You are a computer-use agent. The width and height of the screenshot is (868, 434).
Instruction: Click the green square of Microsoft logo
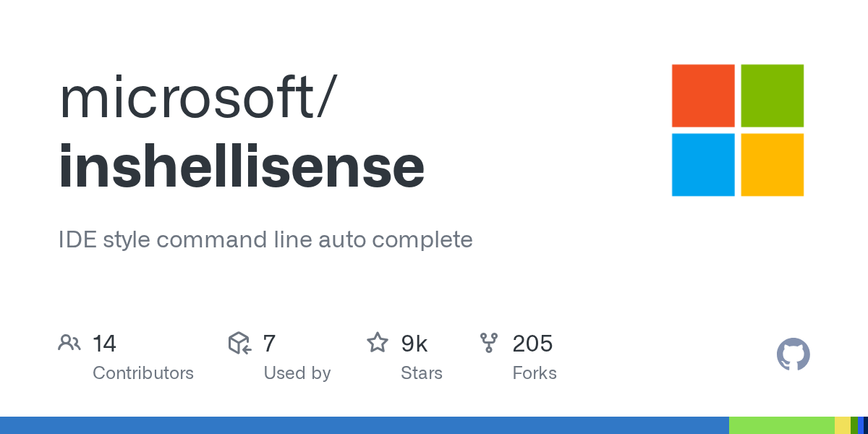click(773, 95)
